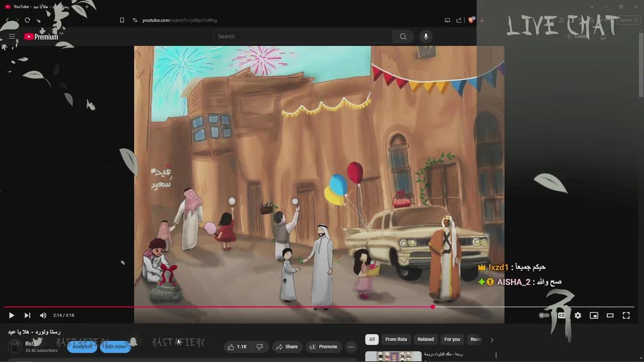The image size is (644, 362).
Task: Reload the browser page
Action: point(27,20)
